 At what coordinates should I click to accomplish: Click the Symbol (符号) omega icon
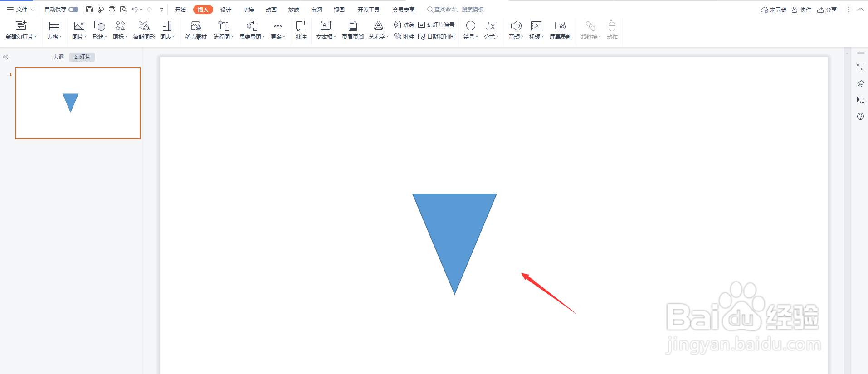[471, 26]
